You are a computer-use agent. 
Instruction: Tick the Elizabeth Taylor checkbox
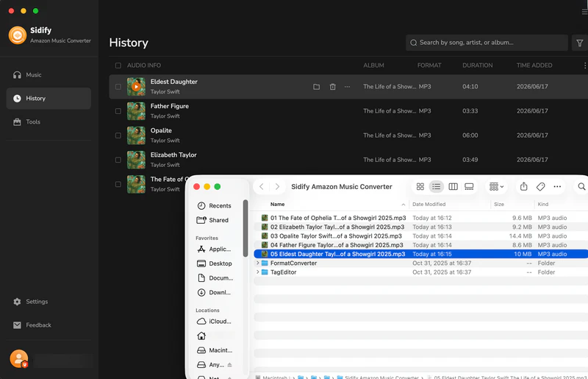pyautogui.click(x=118, y=160)
